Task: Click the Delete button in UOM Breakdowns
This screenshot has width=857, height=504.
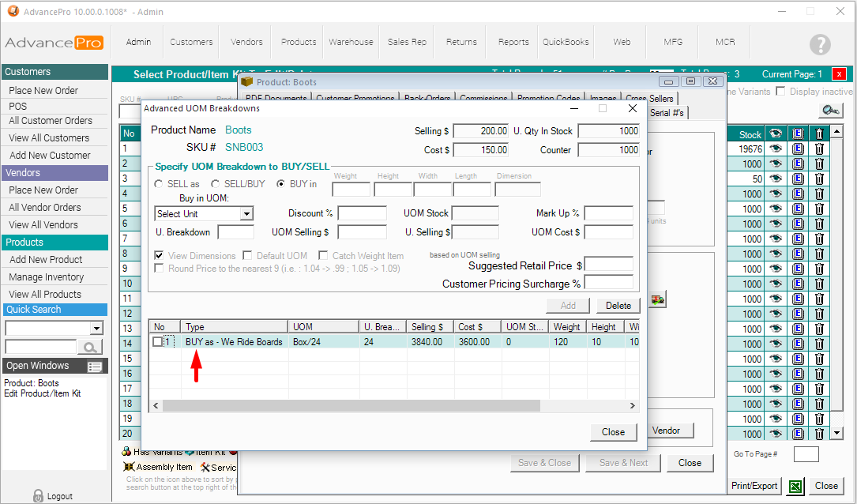Action: click(x=618, y=306)
